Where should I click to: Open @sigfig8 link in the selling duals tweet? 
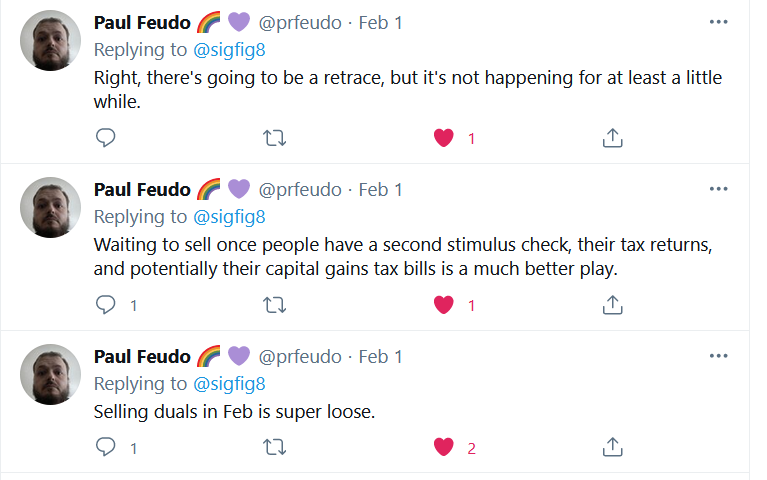click(228, 383)
